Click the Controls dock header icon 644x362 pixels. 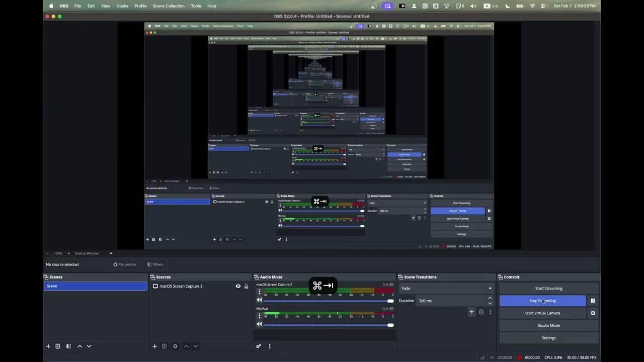coord(501,277)
